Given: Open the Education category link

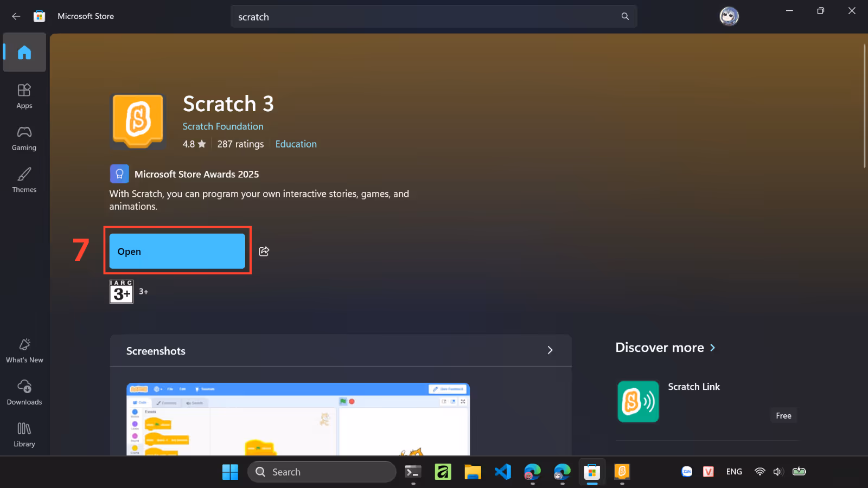Looking at the screenshot, I should (296, 144).
